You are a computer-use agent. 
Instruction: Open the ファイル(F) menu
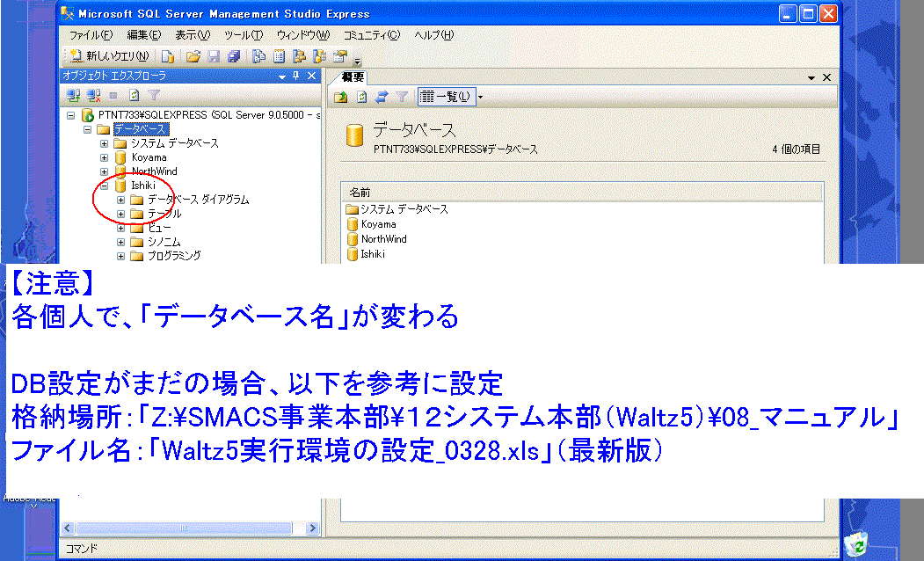tap(91, 35)
